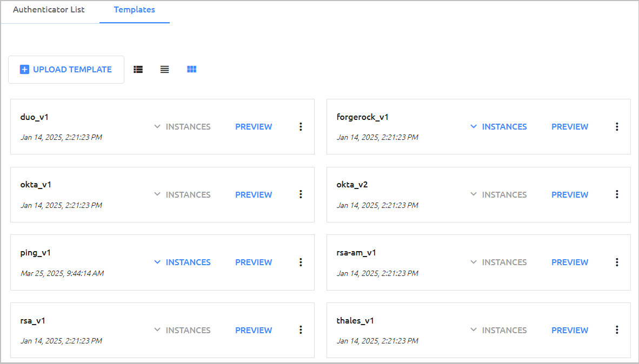Expand INSTANCES for ping_v1
Viewport: 639px width, 364px height.
click(x=182, y=262)
